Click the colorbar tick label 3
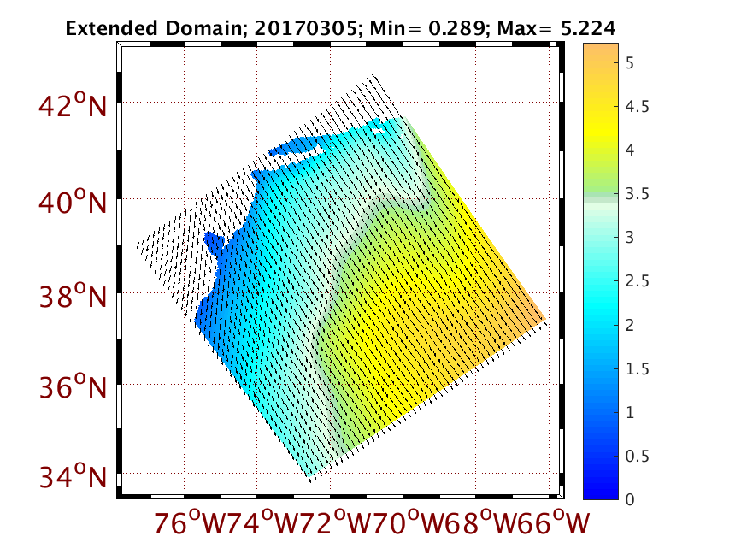The width and height of the screenshot is (747, 560). [630, 238]
